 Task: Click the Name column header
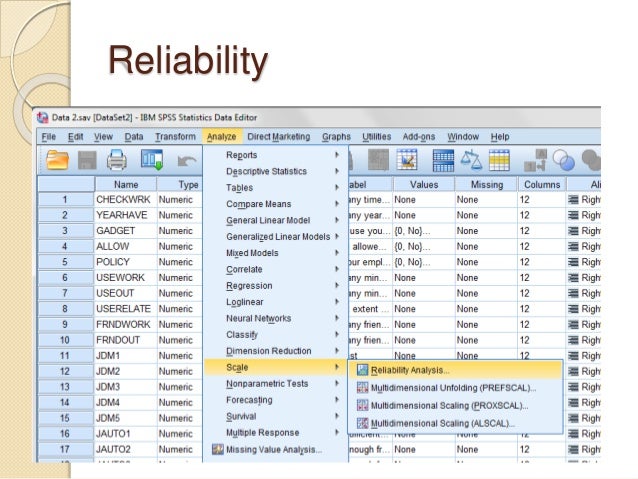tap(126, 184)
